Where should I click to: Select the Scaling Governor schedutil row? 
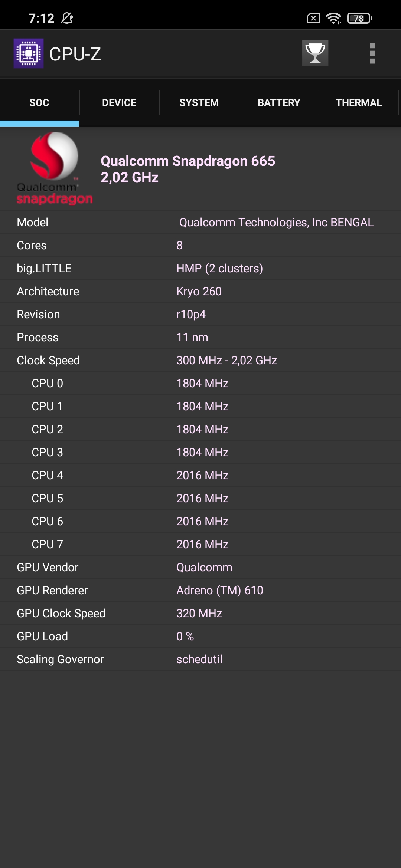(200, 659)
